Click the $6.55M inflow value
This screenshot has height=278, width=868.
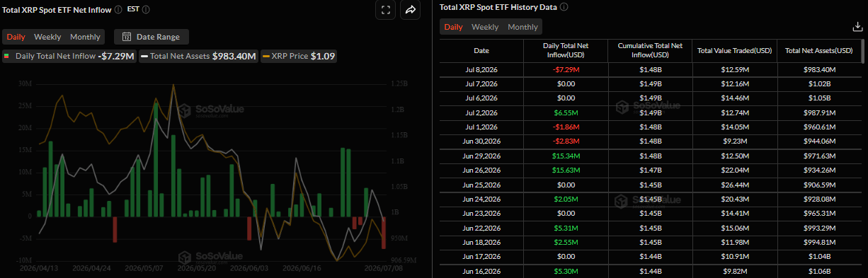point(566,112)
